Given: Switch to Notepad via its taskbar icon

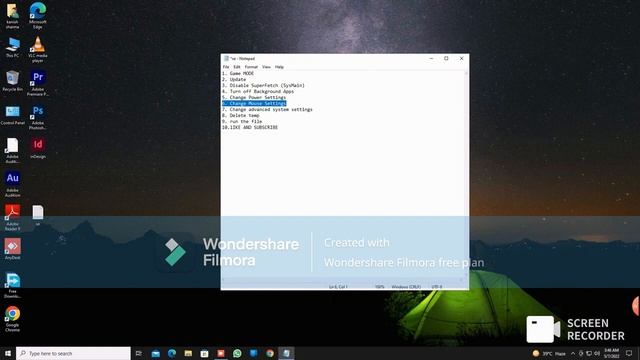Looking at the screenshot, I should 286,353.
